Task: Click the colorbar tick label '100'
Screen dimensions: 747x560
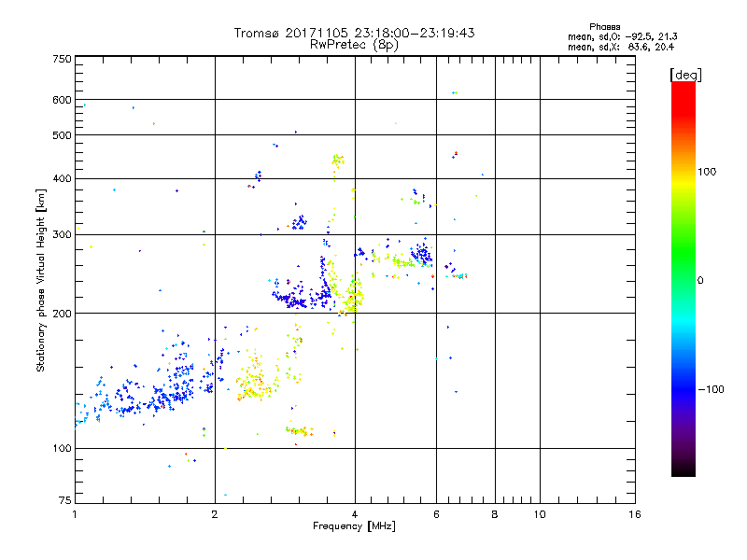Action: click(x=707, y=172)
